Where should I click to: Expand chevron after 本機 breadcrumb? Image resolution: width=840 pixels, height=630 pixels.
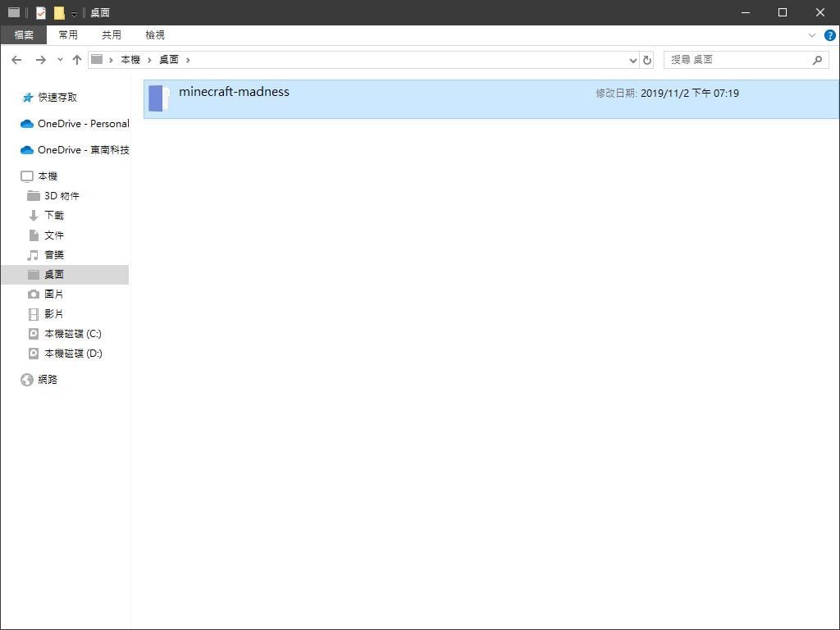149,60
